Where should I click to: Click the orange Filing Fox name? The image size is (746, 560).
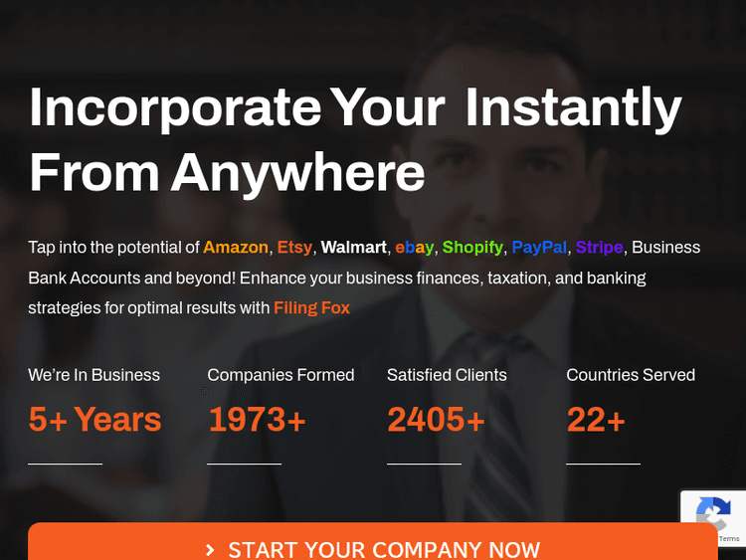[x=312, y=307]
